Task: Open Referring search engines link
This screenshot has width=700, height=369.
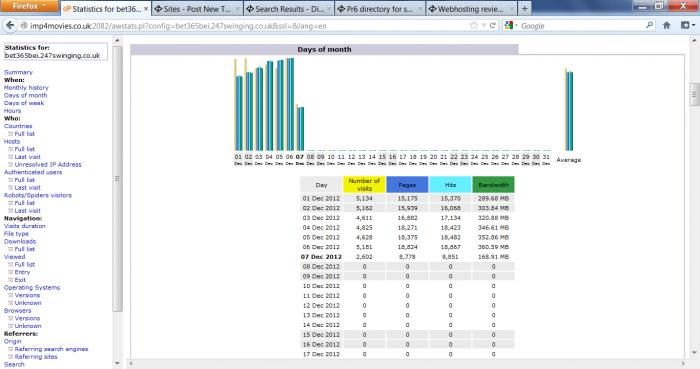Action: point(51,349)
